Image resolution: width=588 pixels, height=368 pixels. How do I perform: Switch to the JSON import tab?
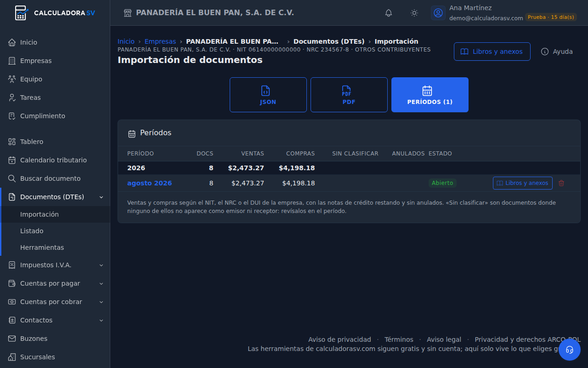click(x=268, y=95)
